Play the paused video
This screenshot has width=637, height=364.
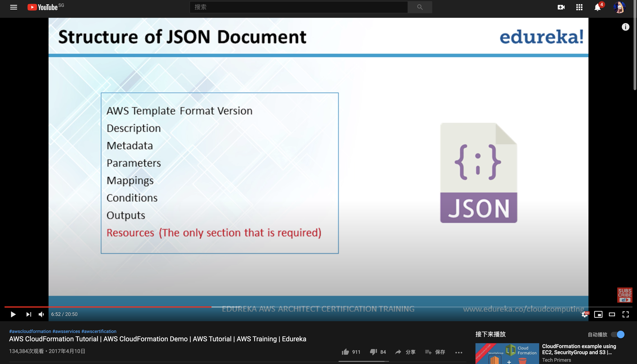click(x=13, y=314)
